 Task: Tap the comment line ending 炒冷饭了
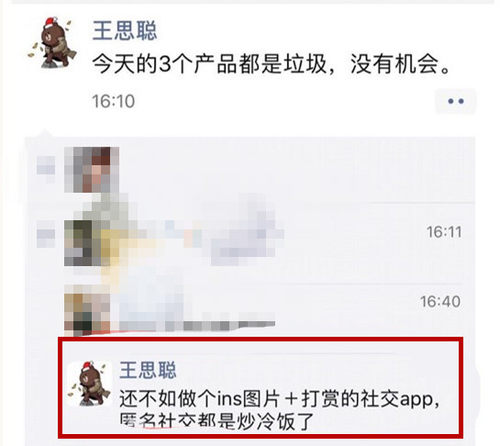pyautogui.click(x=217, y=421)
